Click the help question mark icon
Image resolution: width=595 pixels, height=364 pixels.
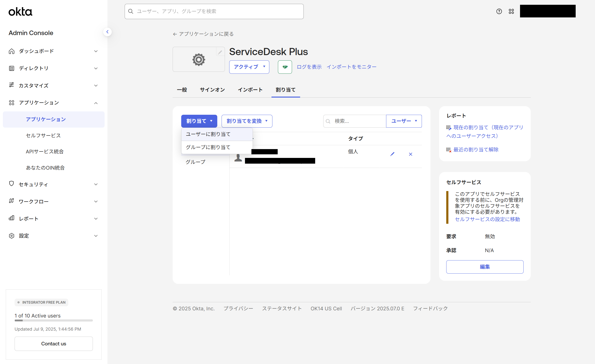coord(499,11)
